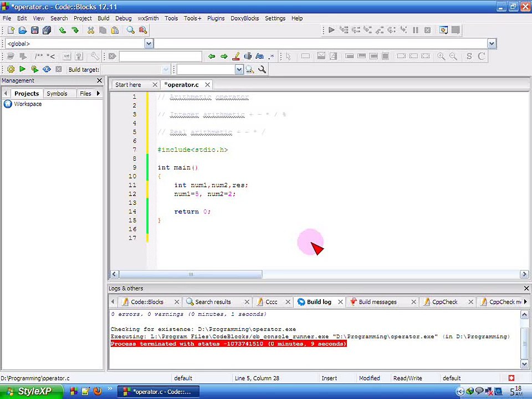Screen dimensions: 532x399
Task: Show more Management tabs with the right arrow
Action: 99,93
